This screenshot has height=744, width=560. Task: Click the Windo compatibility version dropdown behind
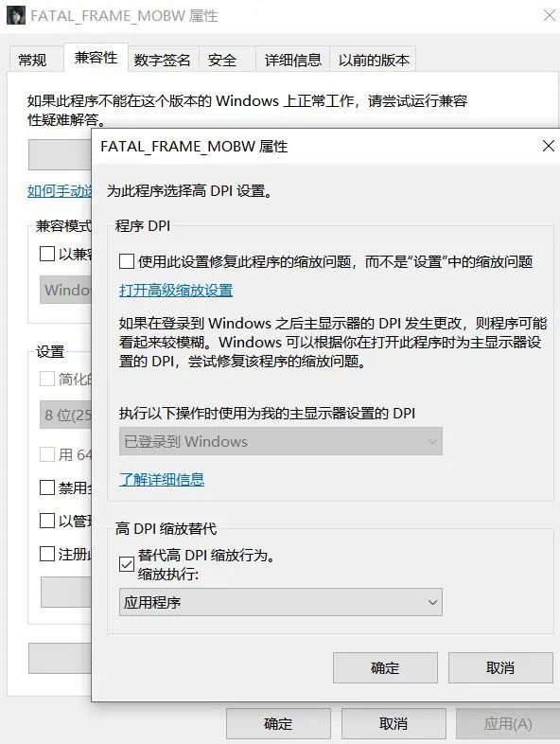coord(65,290)
